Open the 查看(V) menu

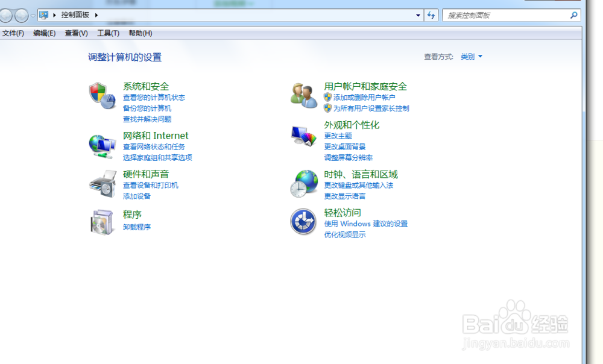tap(76, 33)
